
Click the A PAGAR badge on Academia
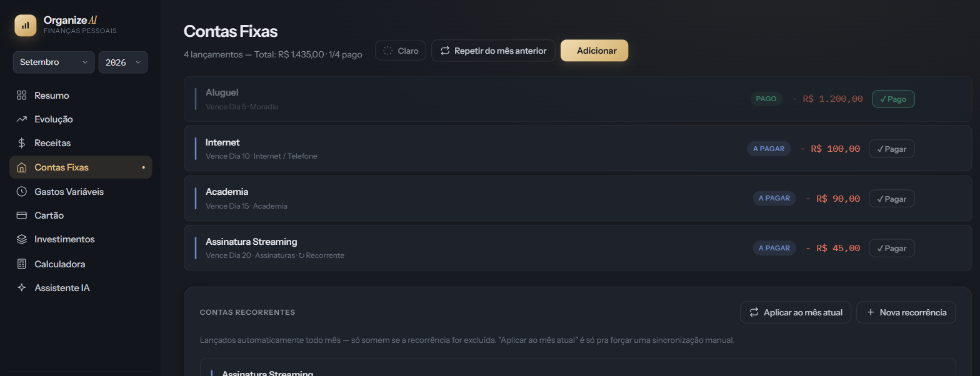pos(774,199)
